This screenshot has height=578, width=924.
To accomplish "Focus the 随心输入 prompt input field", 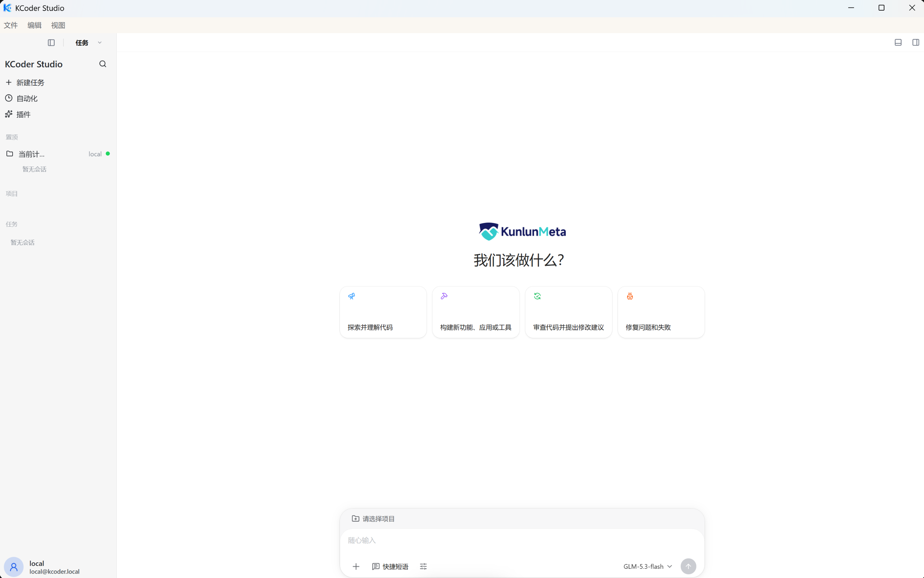I will pos(522,540).
